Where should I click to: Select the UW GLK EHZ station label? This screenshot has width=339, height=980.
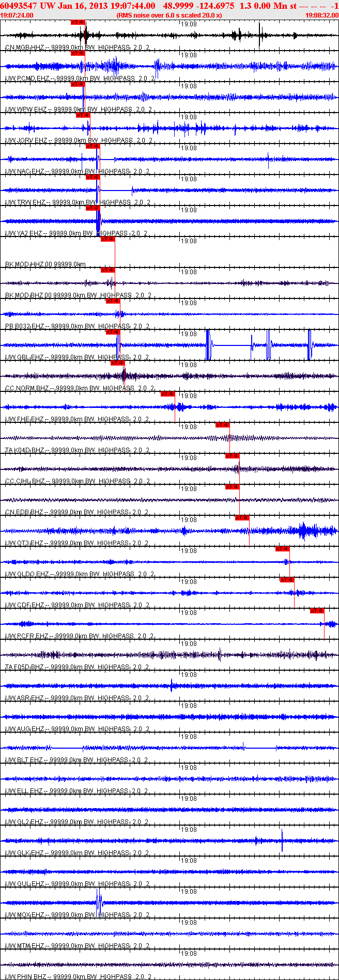pyautogui.click(x=78, y=853)
